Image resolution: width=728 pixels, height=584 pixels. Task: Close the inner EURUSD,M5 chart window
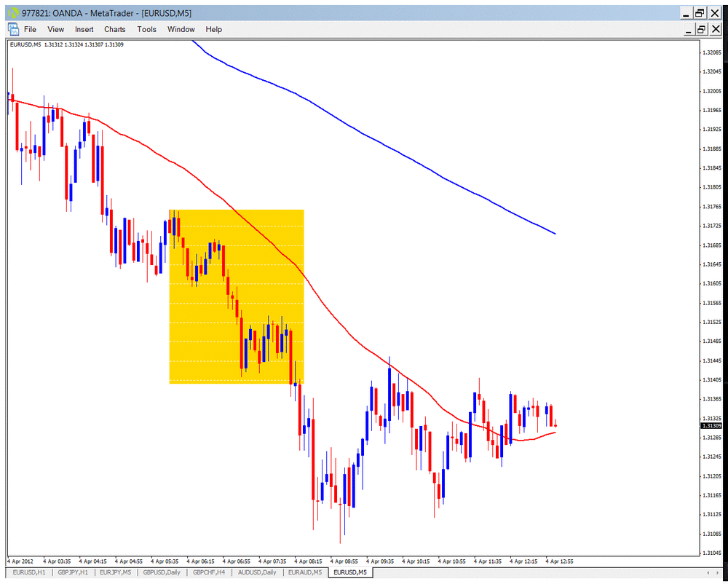tap(716, 30)
